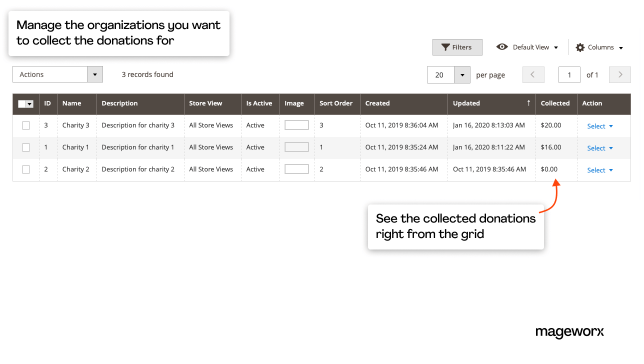Click the next page arrow icon

[x=619, y=74]
